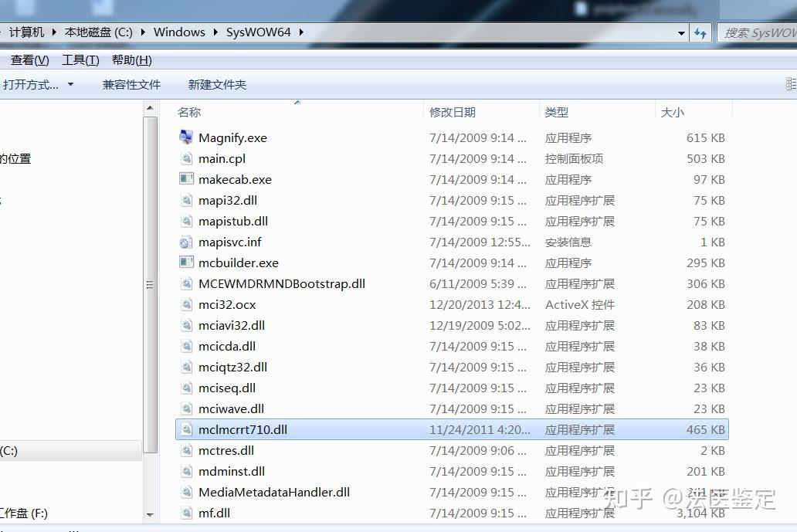This screenshot has height=532, width=797.
Task: Click the 新建文件夹 button
Action: coord(217,84)
